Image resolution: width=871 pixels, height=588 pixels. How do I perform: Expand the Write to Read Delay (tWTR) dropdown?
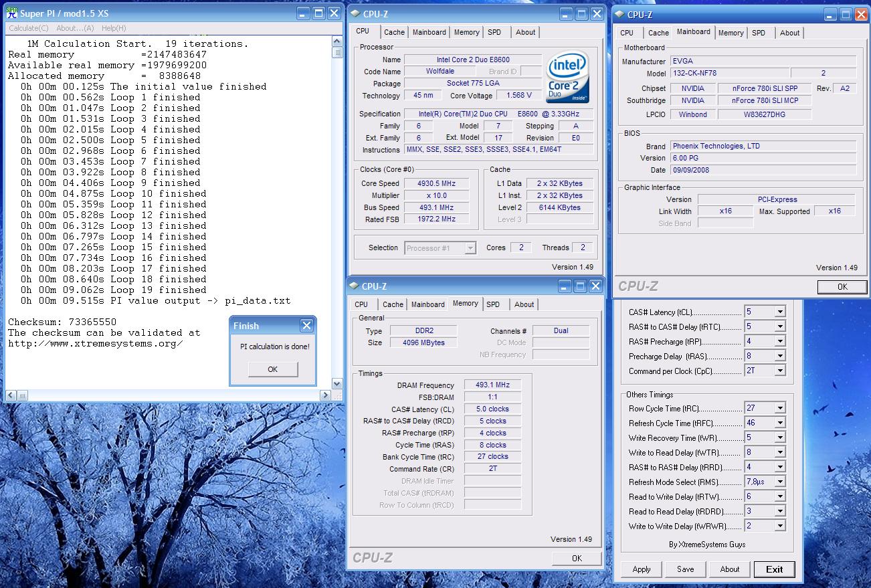pos(779,452)
